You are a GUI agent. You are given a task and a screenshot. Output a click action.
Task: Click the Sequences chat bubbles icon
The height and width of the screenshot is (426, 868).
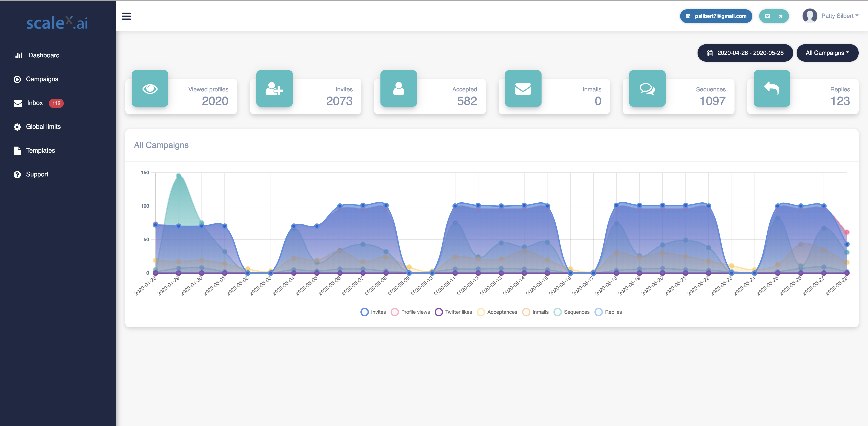[647, 89]
